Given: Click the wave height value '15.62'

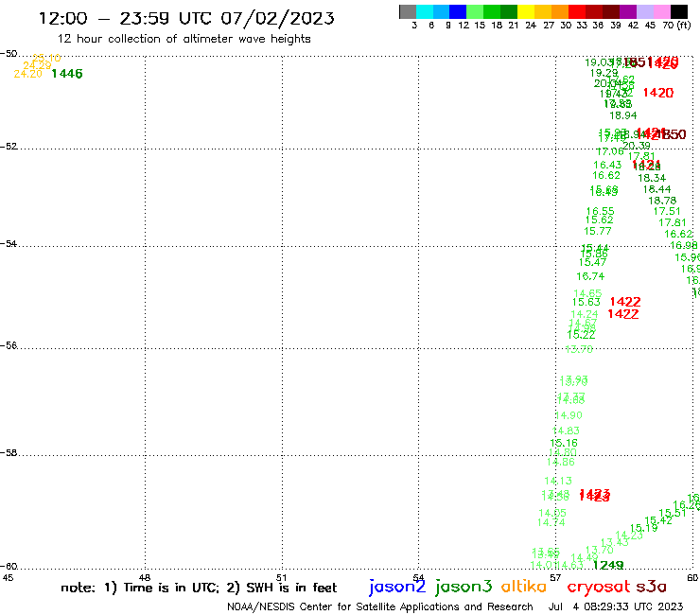Looking at the screenshot, I should 599,220.
